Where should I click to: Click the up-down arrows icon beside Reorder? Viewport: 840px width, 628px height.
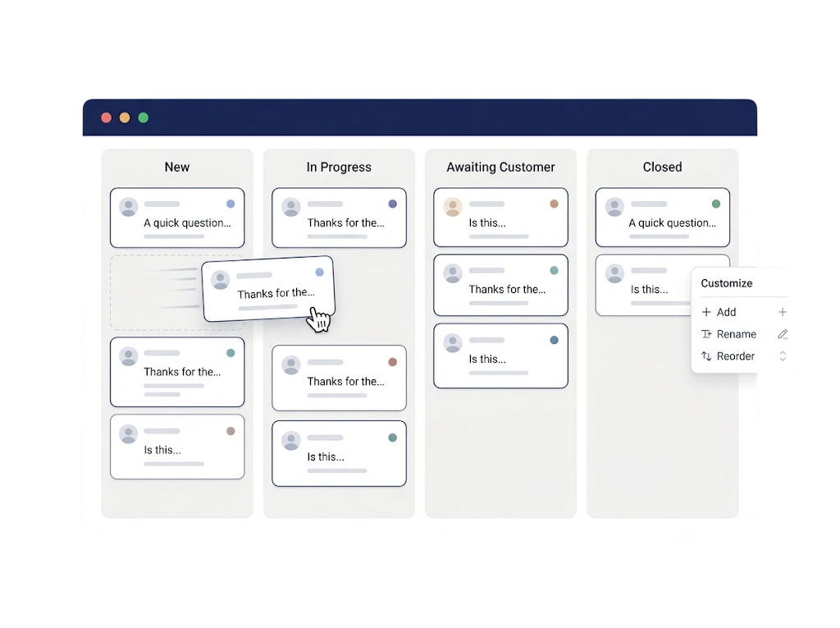coord(706,356)
